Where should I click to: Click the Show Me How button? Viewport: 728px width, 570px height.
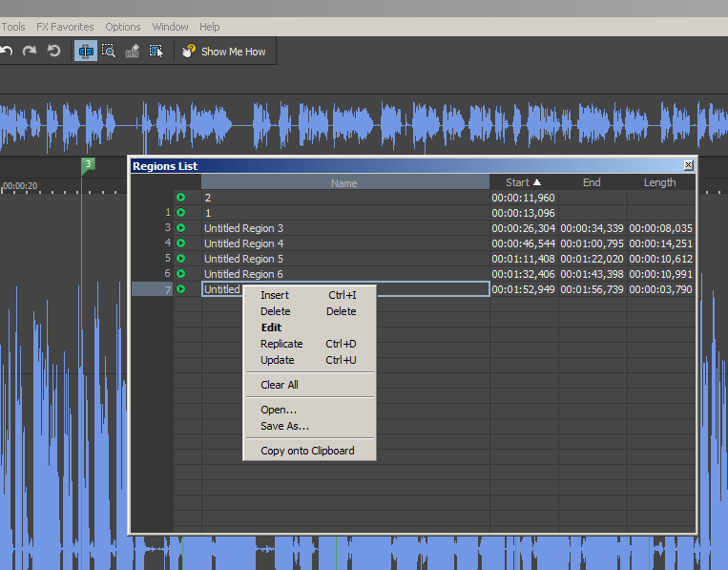pyautogui.click(x=224, y=52)
